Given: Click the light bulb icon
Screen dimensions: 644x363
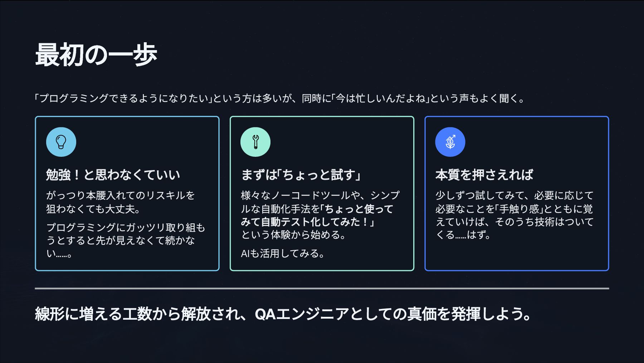Looking at the screenshot, I should pyautogui.click(x=61, y=142).
